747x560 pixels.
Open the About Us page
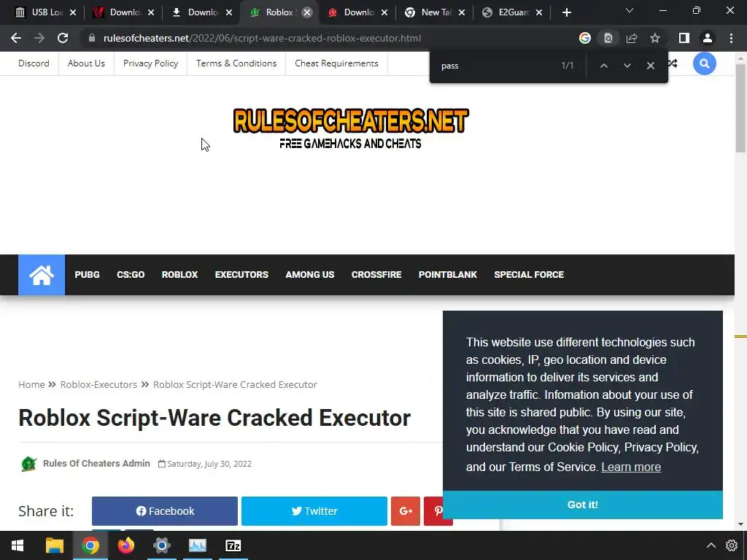(x=86, y=63)
